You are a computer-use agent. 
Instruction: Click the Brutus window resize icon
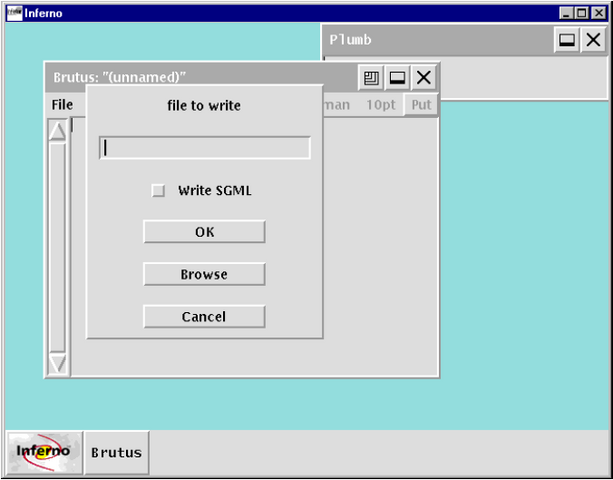pyautogui.click(x=371, y=78)
